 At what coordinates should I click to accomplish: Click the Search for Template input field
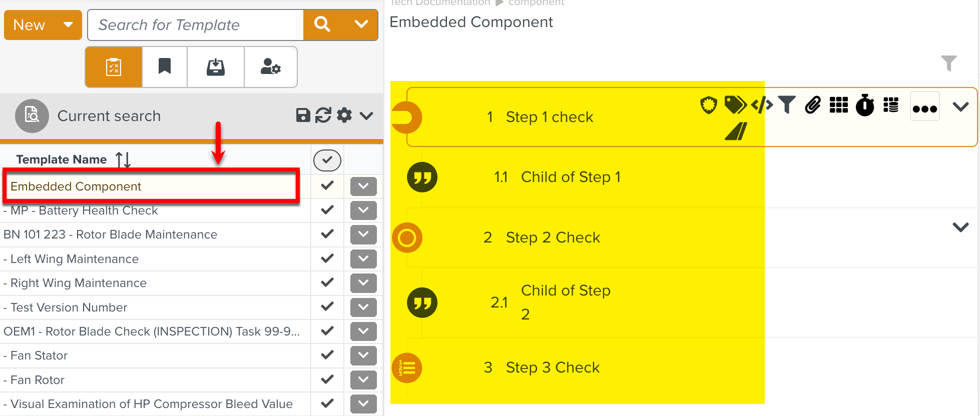195,24
